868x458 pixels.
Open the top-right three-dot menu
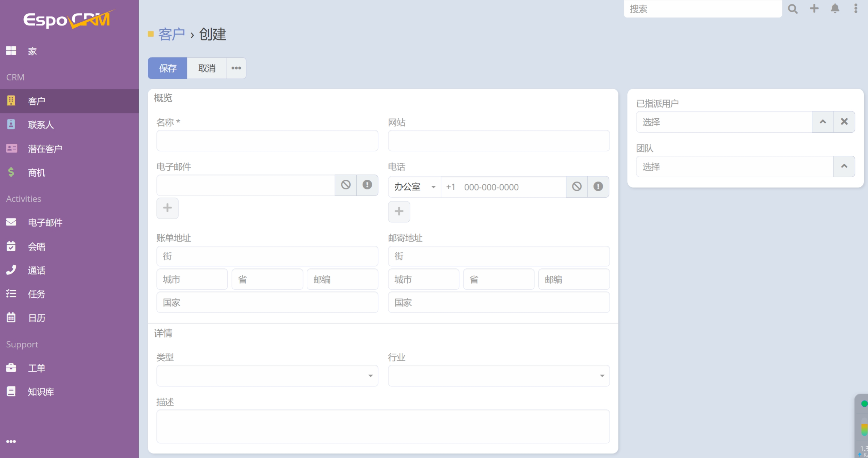pyautogui.click(x=855, y=9)
